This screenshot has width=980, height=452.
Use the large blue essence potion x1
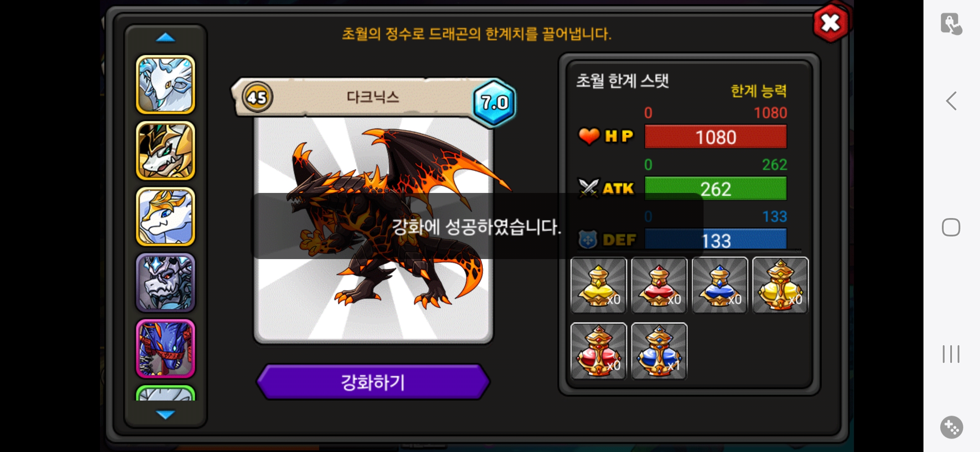[x=659, y=351]
